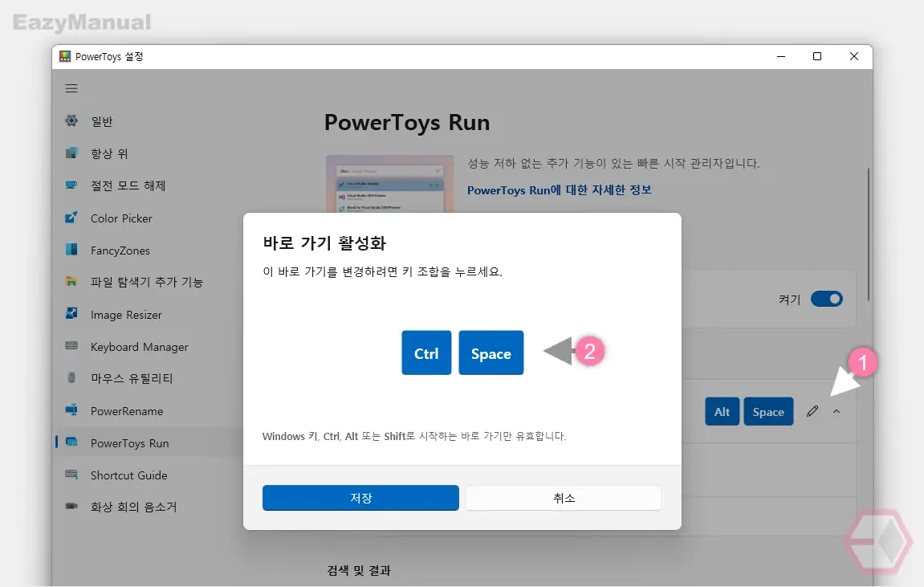The image size is (924, 587).
Task: Toggle the 켜기 PowerToys Run switch
Action: (826, 299)
